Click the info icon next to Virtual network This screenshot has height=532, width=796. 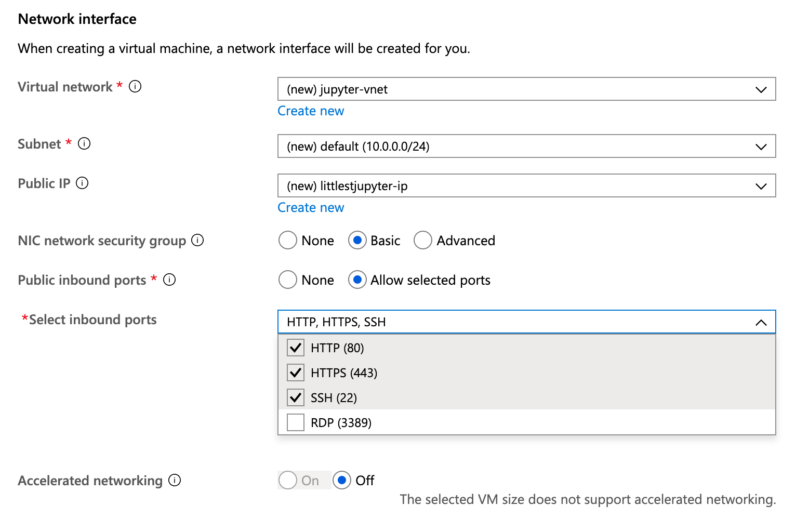click(135, 86)
